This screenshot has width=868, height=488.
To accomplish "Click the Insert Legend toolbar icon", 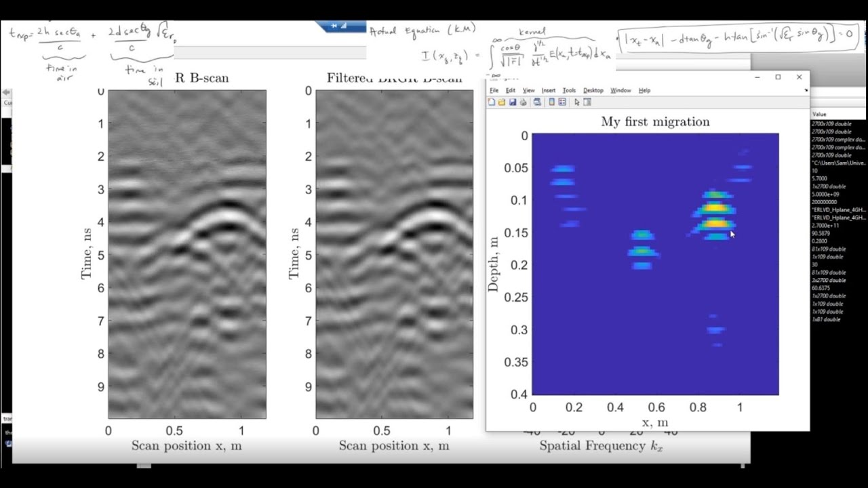I will [562, 102].
